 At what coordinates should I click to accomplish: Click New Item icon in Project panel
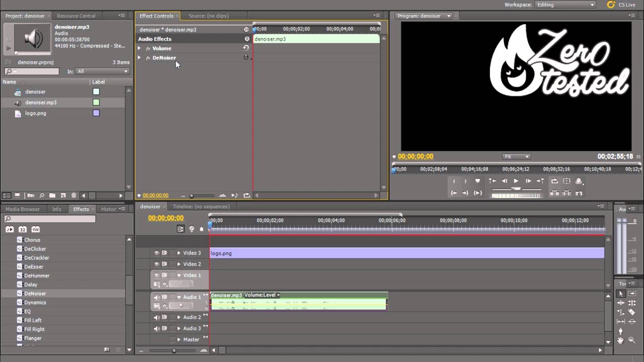[63, 196]
